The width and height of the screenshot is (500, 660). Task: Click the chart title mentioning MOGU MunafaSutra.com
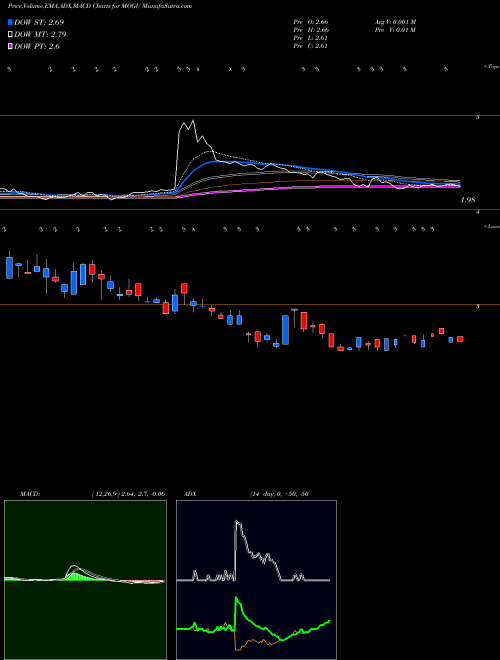(x=100, y=7)
